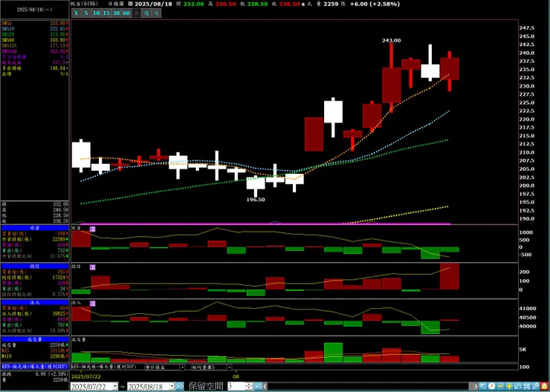550x392 pixels.
Task: Click the arrow cursor tool icon
Action: (483, 386)
